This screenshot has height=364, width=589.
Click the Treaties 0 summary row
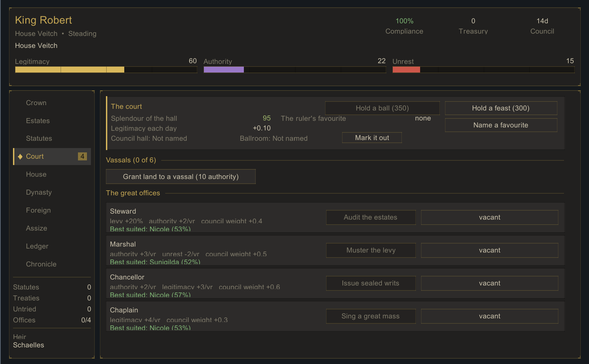click(x=52, y=298)
